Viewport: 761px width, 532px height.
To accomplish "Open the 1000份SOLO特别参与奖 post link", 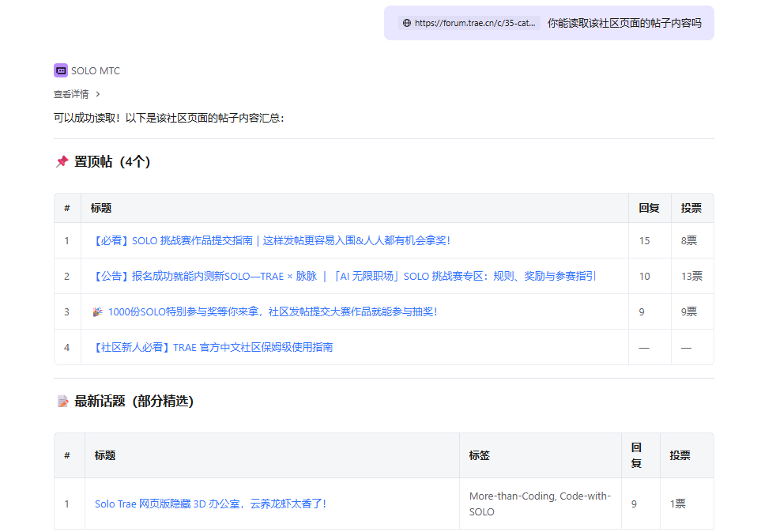I will pyautogui.click(x=272, y=312).
